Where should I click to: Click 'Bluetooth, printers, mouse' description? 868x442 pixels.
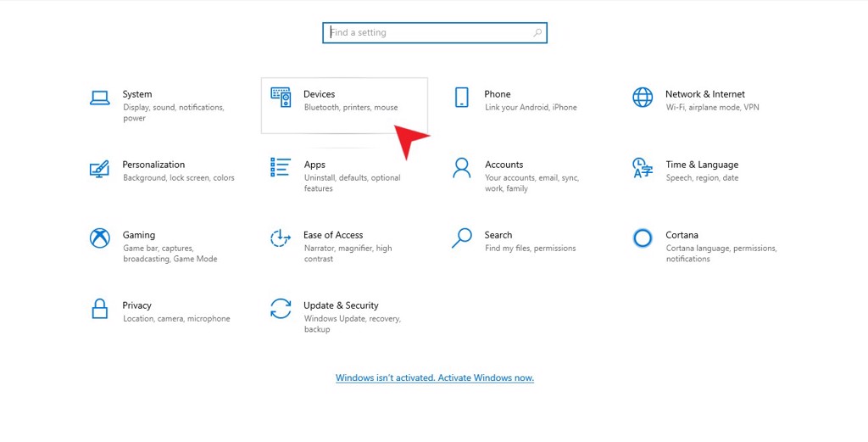tap(351, 108)
